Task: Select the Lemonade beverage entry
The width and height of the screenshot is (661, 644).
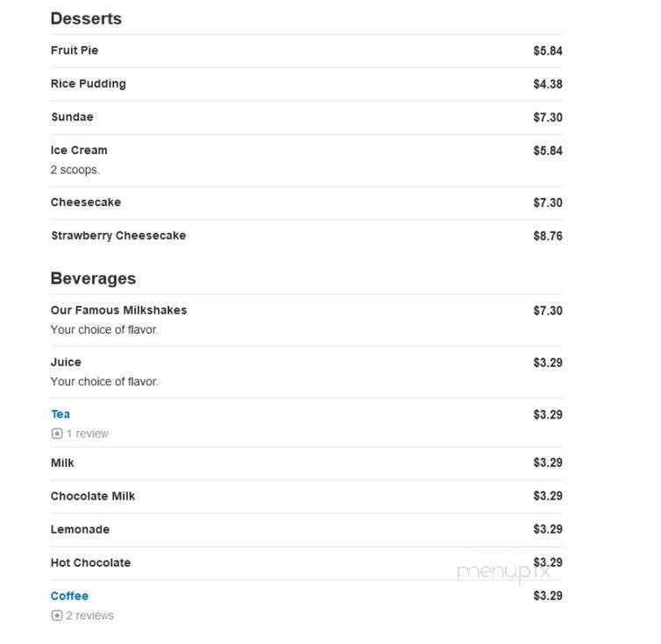Action: [80, 529]
